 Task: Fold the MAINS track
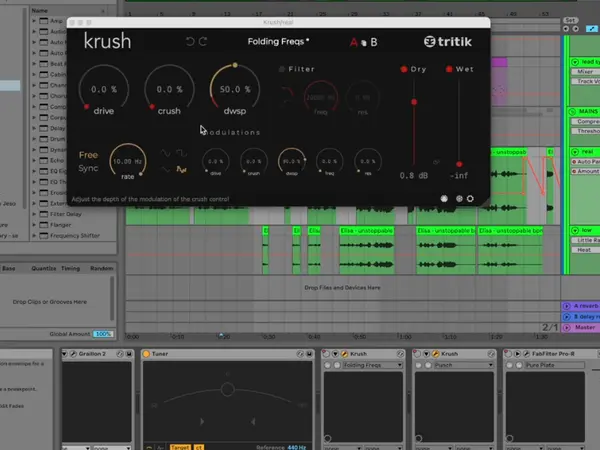pos(572,111)
